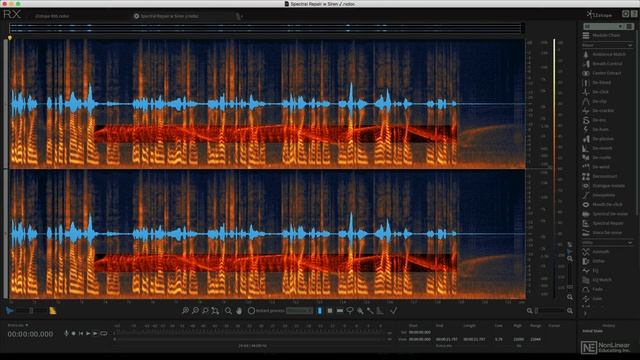This screenshot has width=640, height=360.
Task: Toggle the lower channel selector
Action: click(x=6, y=234)
